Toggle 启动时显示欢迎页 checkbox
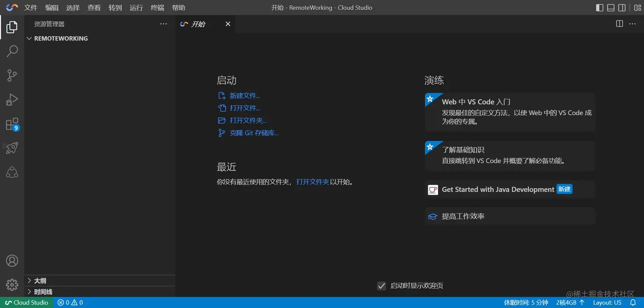The image size is (644, 308). point(382,286)
